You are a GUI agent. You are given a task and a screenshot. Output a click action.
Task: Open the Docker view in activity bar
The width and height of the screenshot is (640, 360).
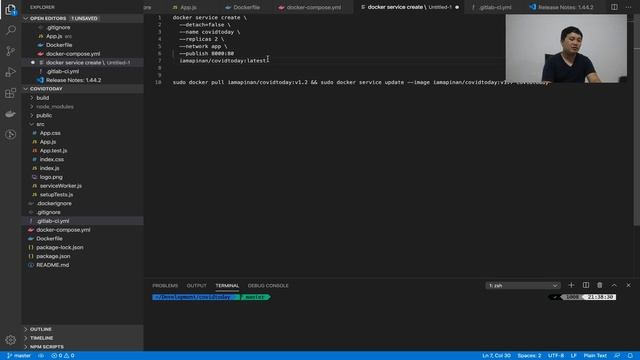click(11, 114)
